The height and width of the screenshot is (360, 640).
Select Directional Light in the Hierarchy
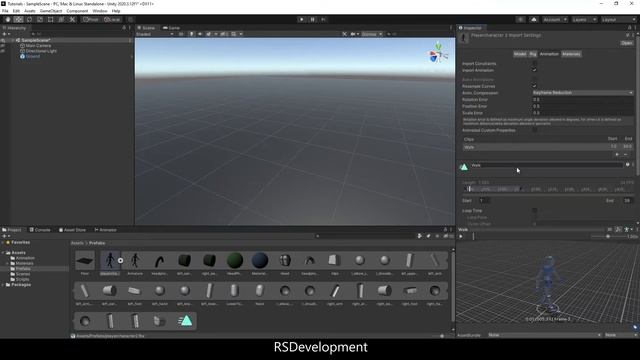point(41,51)
